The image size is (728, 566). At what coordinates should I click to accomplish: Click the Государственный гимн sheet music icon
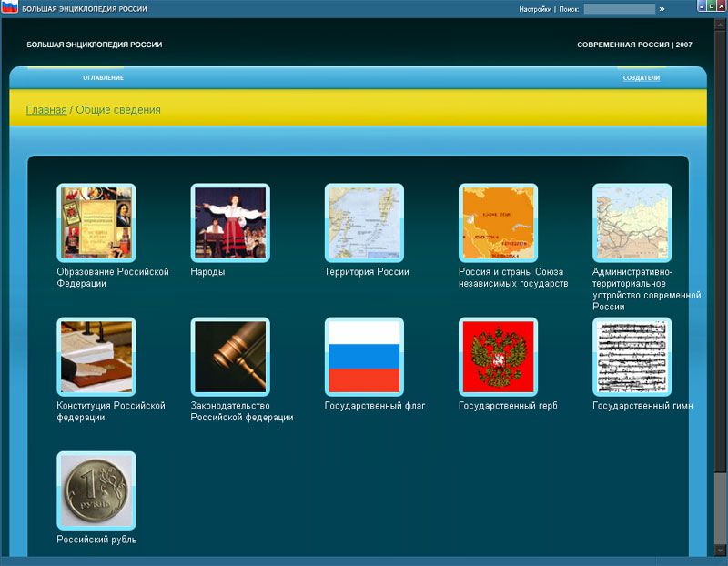coord(632,357)
